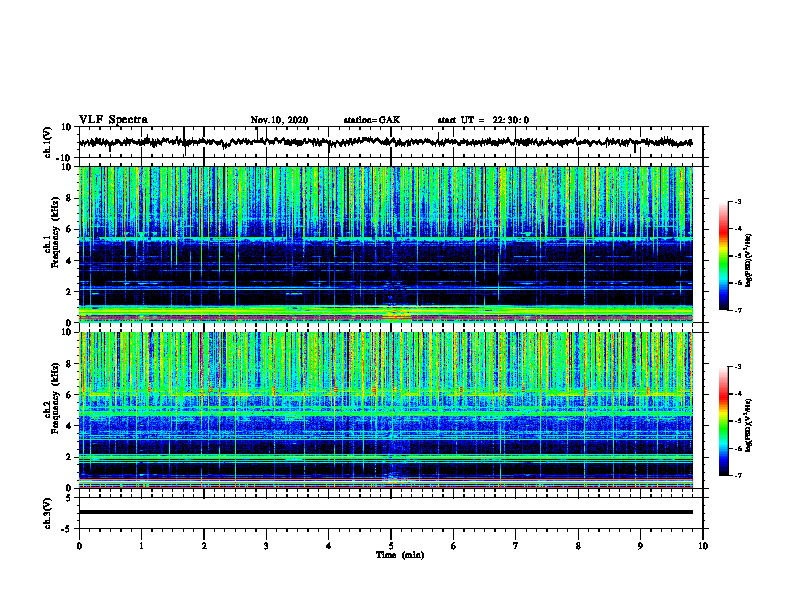Click the ch.1 spectrogram color scale bar

click(x=724, y=256)
